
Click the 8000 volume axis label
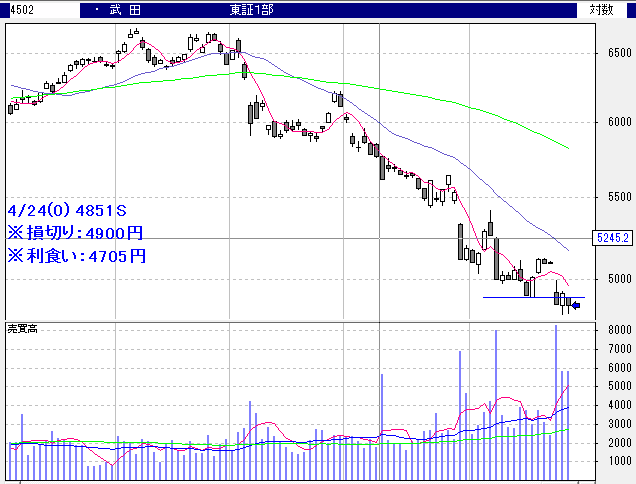[619, 329]
